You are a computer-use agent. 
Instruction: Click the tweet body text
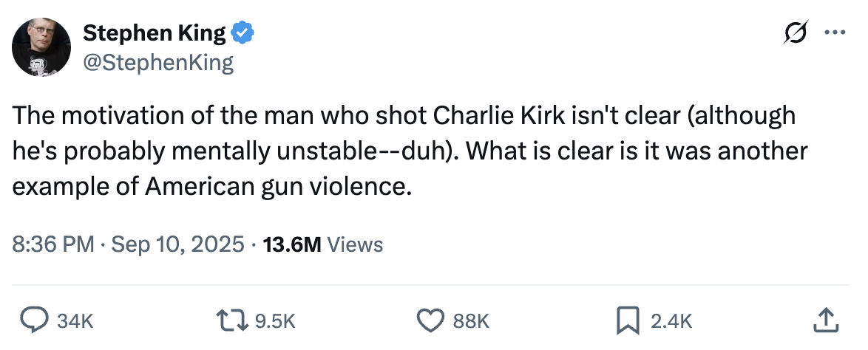407,151
